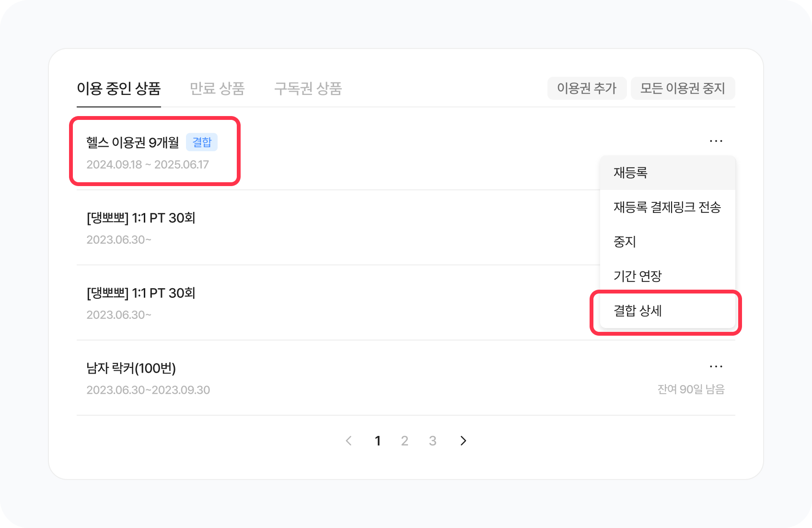
Task: Open more options for 남자 락커(100번)
Action: (716, 366)
